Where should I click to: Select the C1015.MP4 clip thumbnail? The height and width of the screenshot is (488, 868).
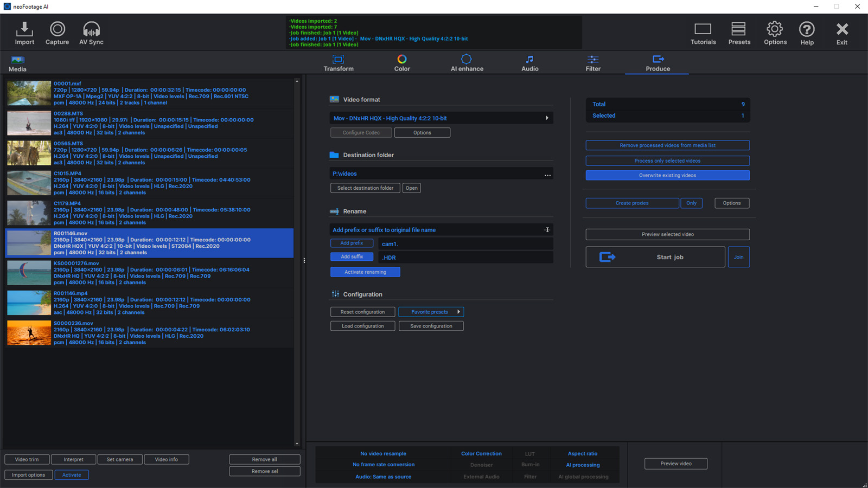29,183
